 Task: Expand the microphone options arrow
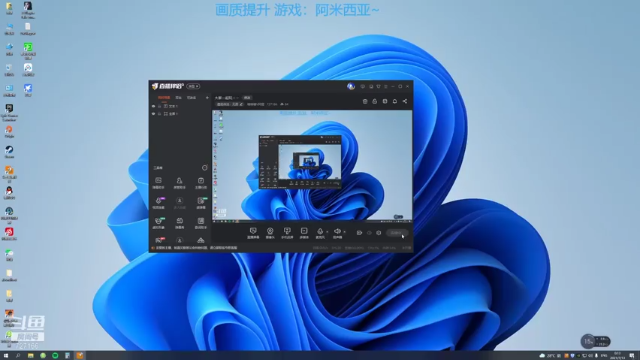pos(327,232)
